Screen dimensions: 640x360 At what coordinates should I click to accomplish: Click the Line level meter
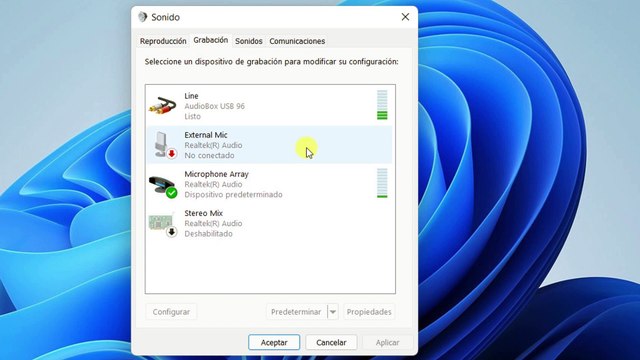pos(382,105)
